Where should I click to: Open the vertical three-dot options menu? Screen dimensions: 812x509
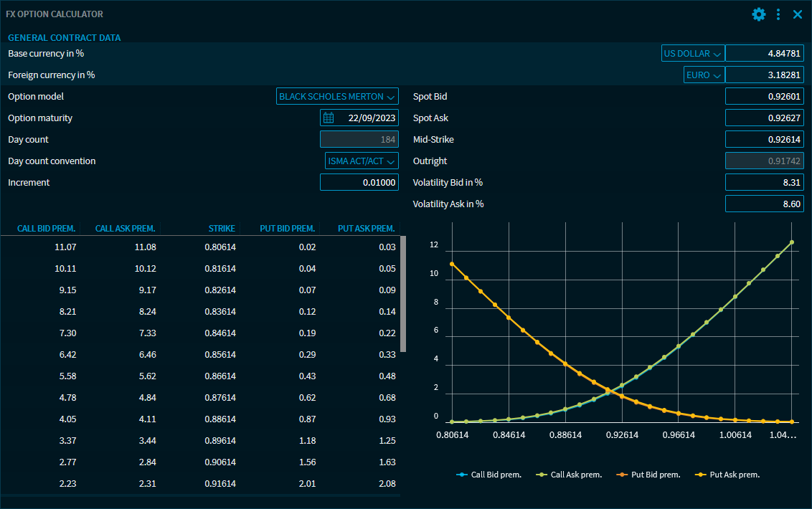pos(778,14)
